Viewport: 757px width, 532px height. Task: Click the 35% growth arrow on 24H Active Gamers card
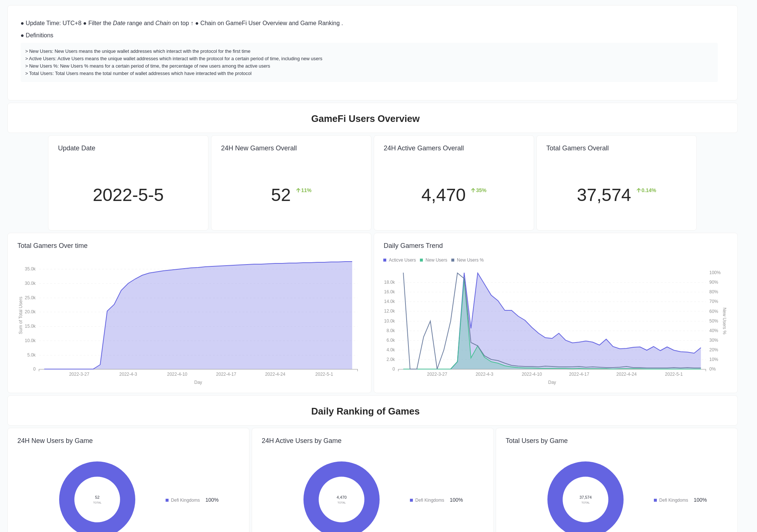[x=473, y=191]
